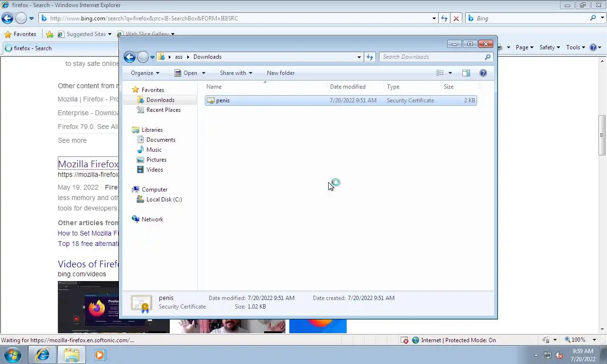Refresh the Downloads folder view
Image resolution: width=607 pixels, height=364 pixels.
(370, 57)
